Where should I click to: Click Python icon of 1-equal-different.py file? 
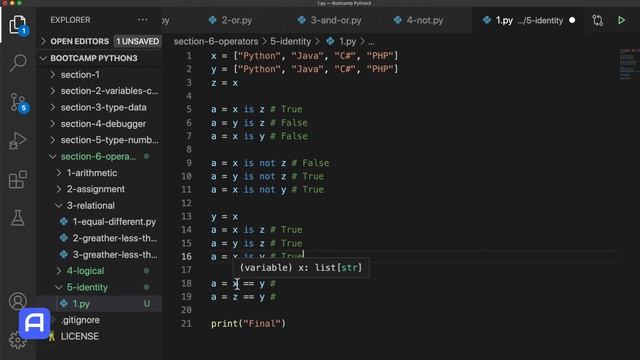point(64,222)
